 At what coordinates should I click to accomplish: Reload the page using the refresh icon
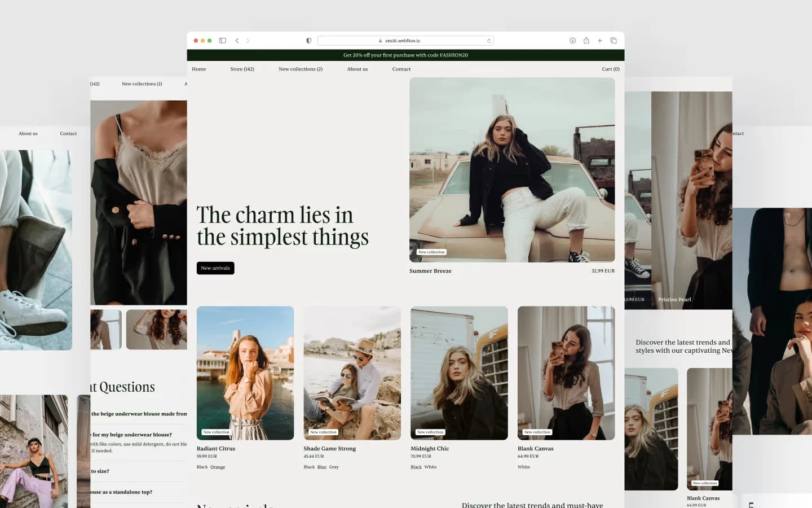489,41
